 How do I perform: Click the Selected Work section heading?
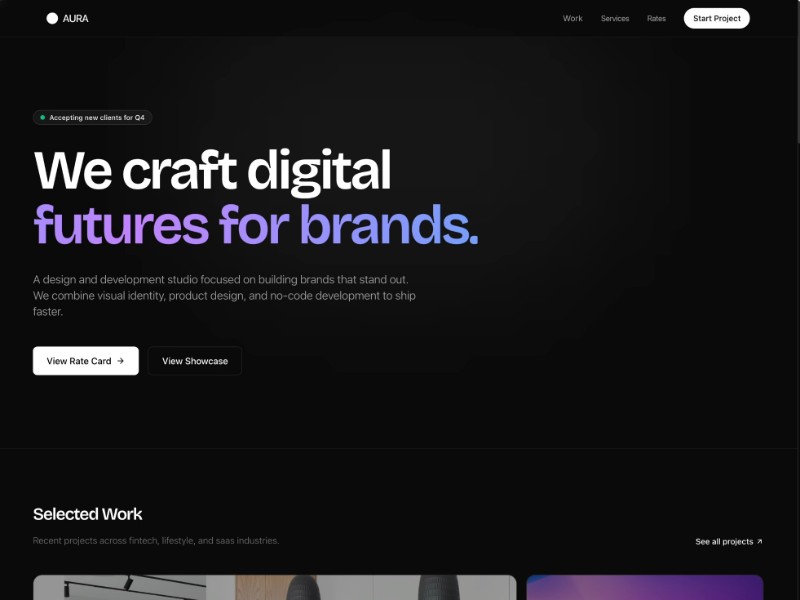(x=88, y=514)
